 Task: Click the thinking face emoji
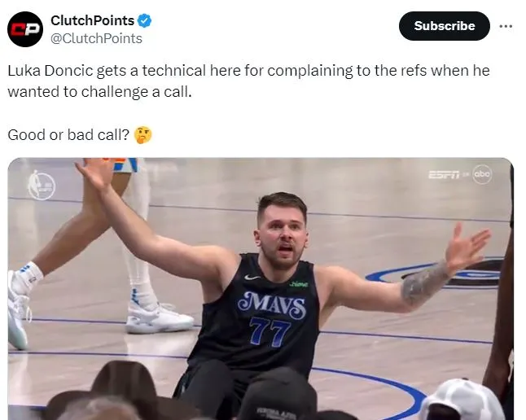pyautogui.click(x=142, y=135)
